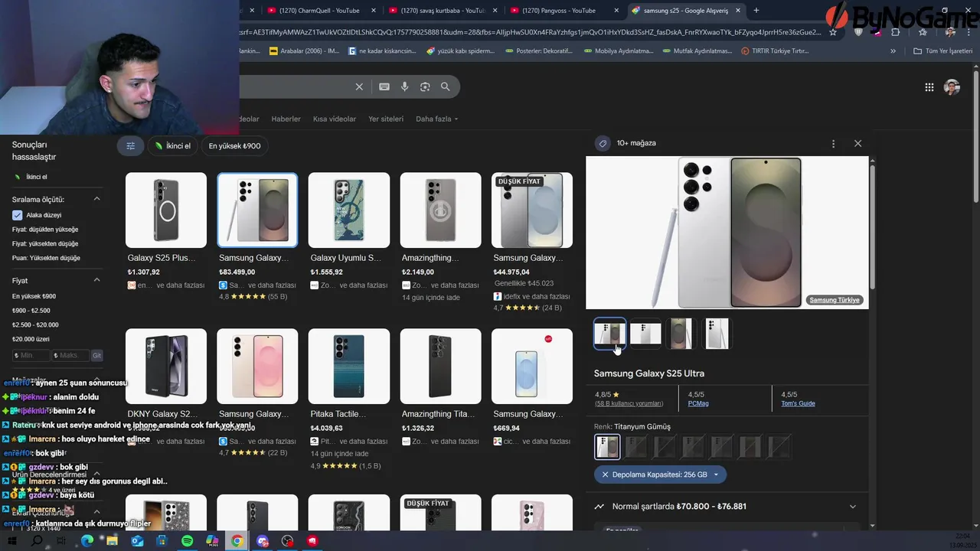Select the ₺20.000 üzeri price range
This screenshot has width=980, height=551.
pyautogui.click(x=31, y=339)
